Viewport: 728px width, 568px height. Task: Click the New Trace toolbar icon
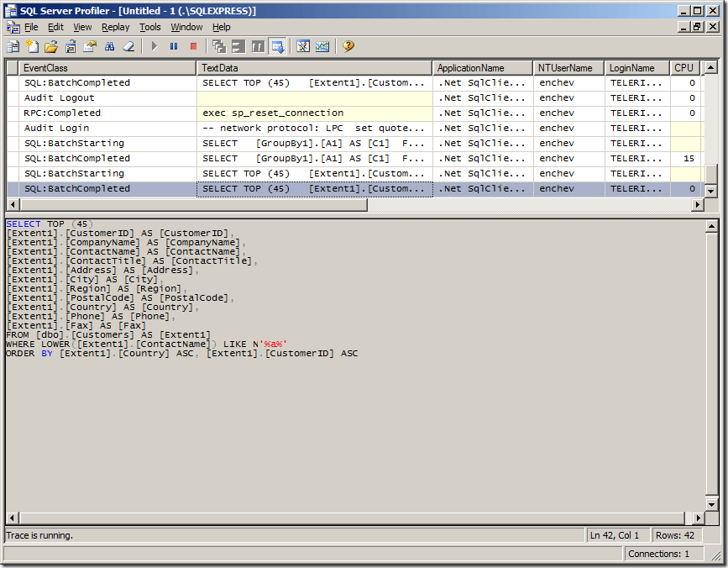click(x=13, y=46)
